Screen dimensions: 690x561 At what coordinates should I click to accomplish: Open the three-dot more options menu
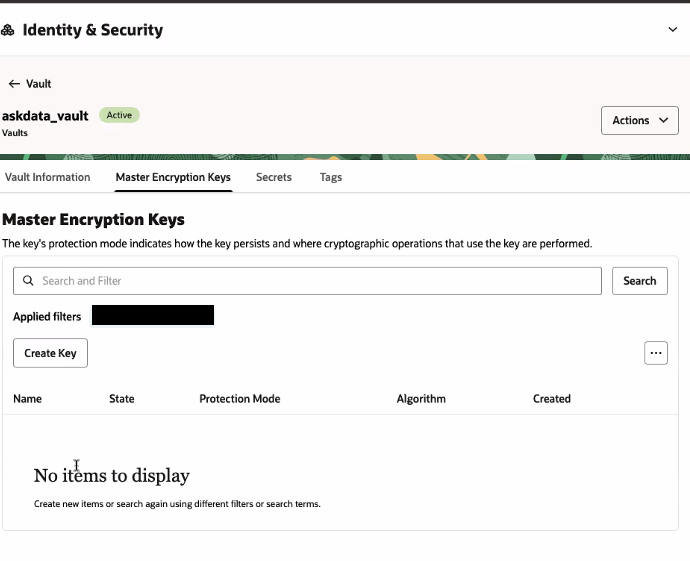pos(656,353)
